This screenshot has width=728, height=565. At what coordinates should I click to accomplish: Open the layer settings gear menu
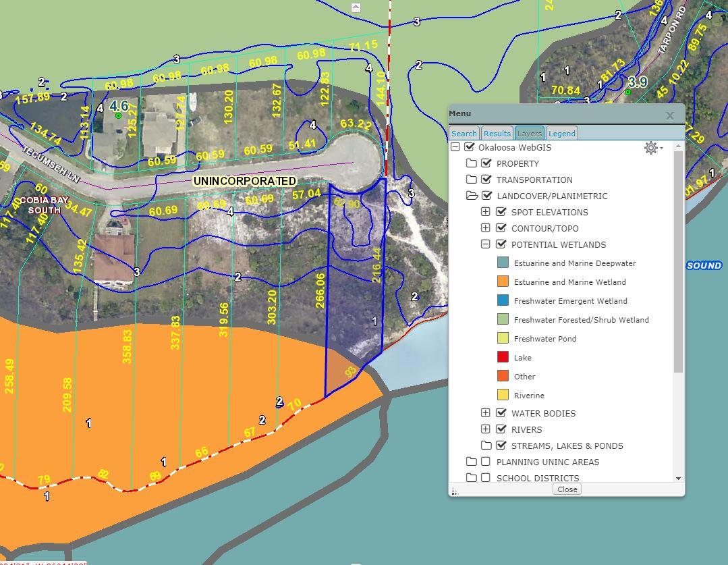[x=651, y=148]
